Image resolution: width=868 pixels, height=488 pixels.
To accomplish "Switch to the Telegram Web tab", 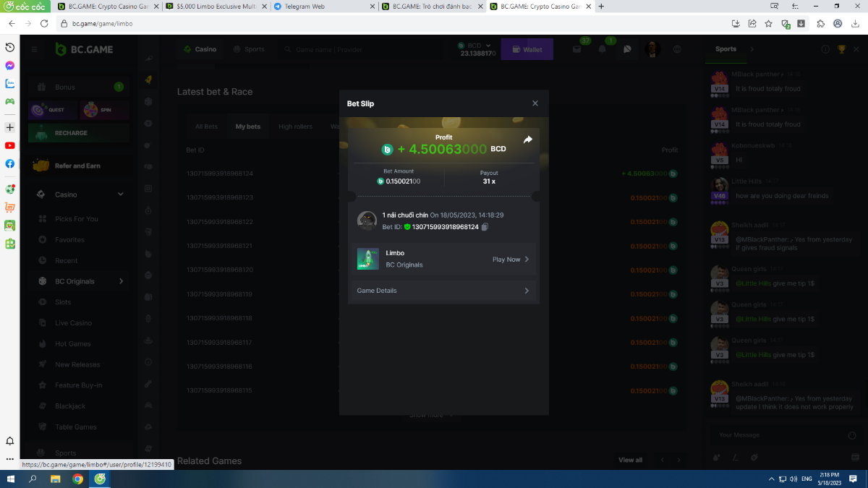I will click(324, 7).
